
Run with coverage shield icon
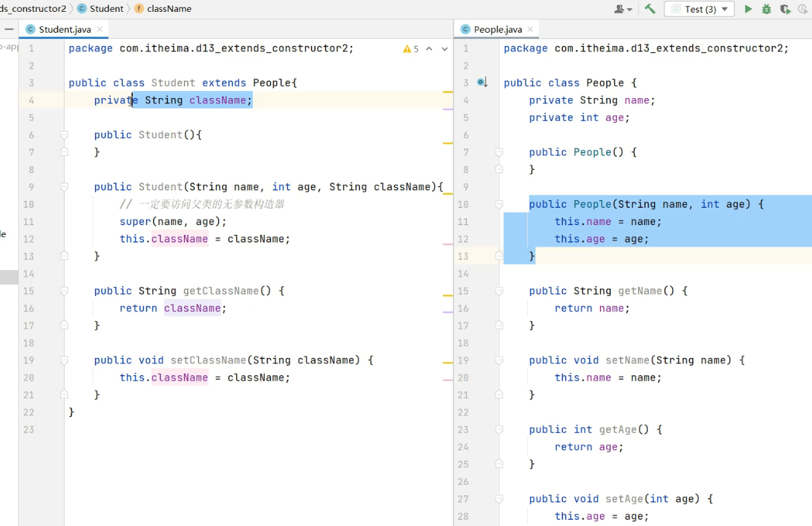pyautogui.click(x=785, y=9)
